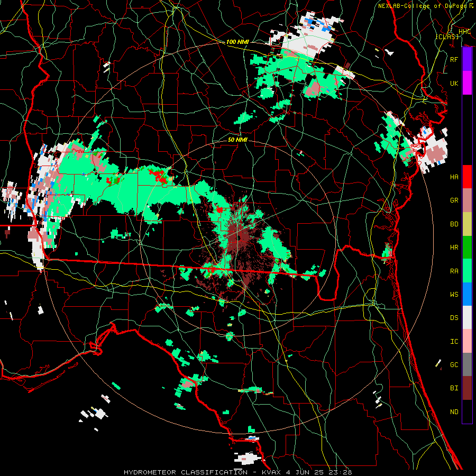The image size is (476, 476).
Task: Click the 'HR' legend label
Action: (x=454, y=248)
